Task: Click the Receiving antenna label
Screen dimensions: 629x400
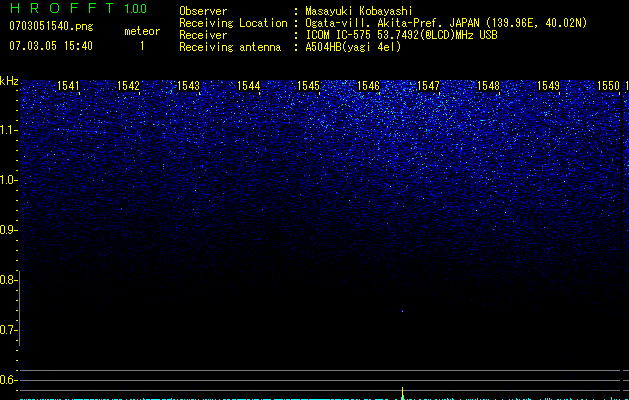Action: click(x=230, y=47)
